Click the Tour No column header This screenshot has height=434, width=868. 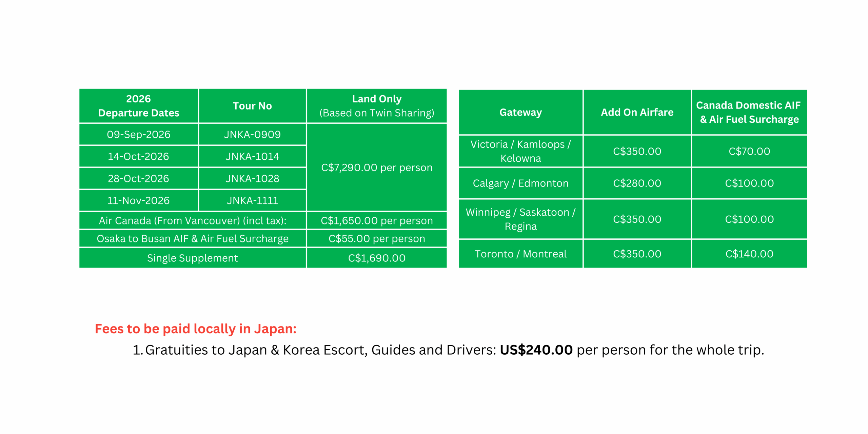[252, 106]
